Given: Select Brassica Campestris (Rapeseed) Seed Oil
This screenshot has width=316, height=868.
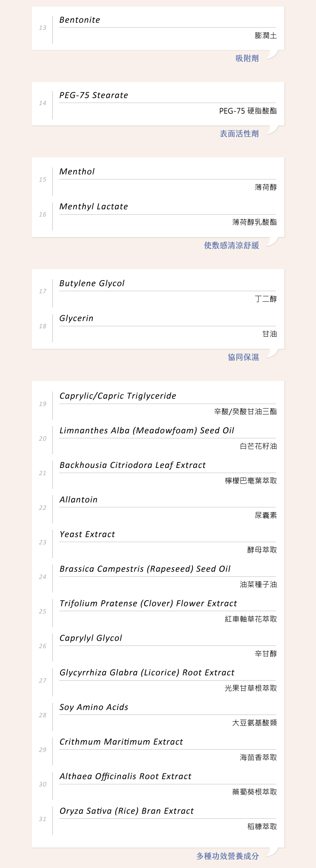Looking at the screenshot, I should tap(145, 569).
